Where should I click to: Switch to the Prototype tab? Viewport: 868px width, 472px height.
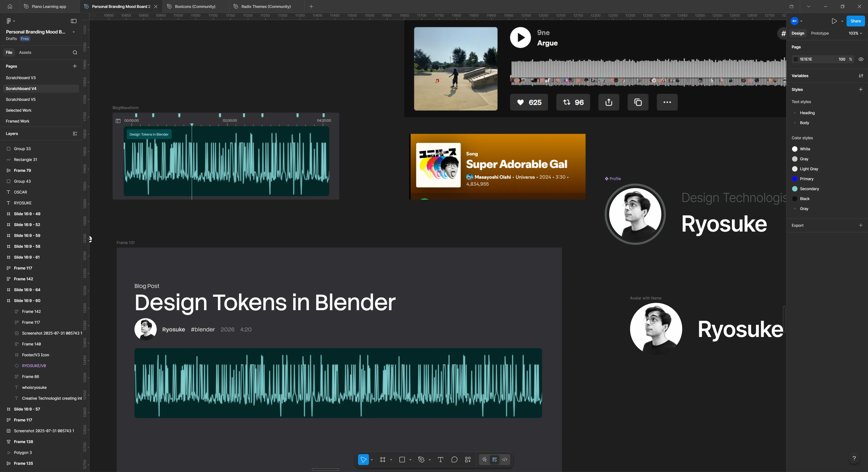click(x=819, y=33)
